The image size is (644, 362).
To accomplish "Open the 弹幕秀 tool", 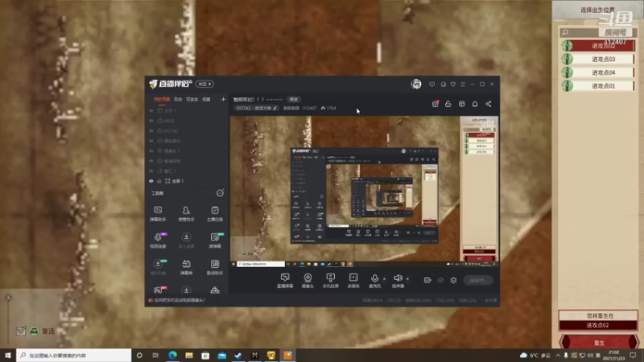I will 186,267.
